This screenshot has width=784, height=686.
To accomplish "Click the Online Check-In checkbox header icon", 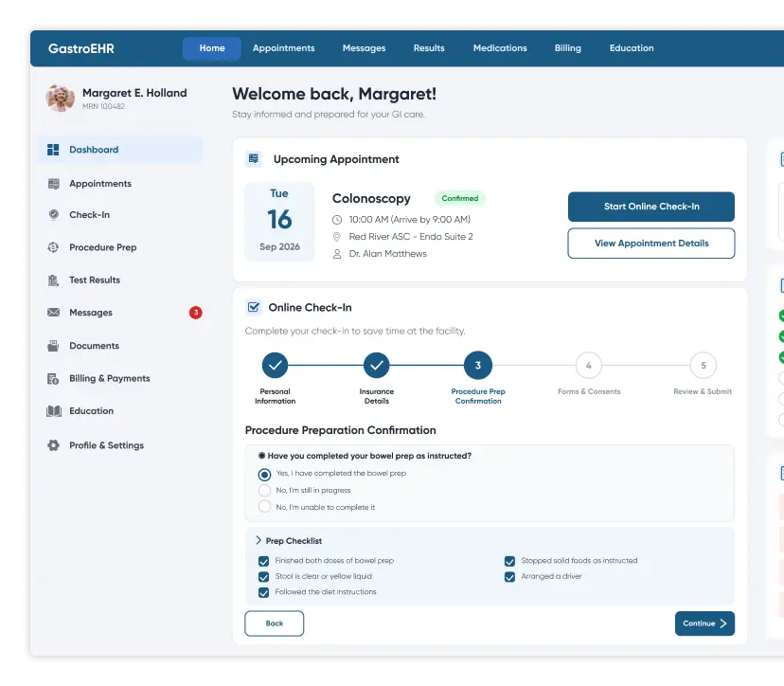I will click(x=254, y=307).
